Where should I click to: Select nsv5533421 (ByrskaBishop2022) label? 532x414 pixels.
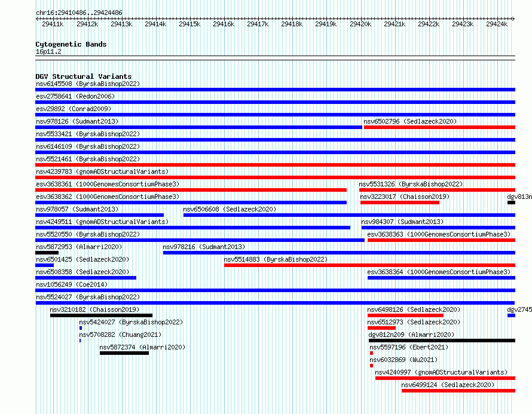click(x=88, y=134)
